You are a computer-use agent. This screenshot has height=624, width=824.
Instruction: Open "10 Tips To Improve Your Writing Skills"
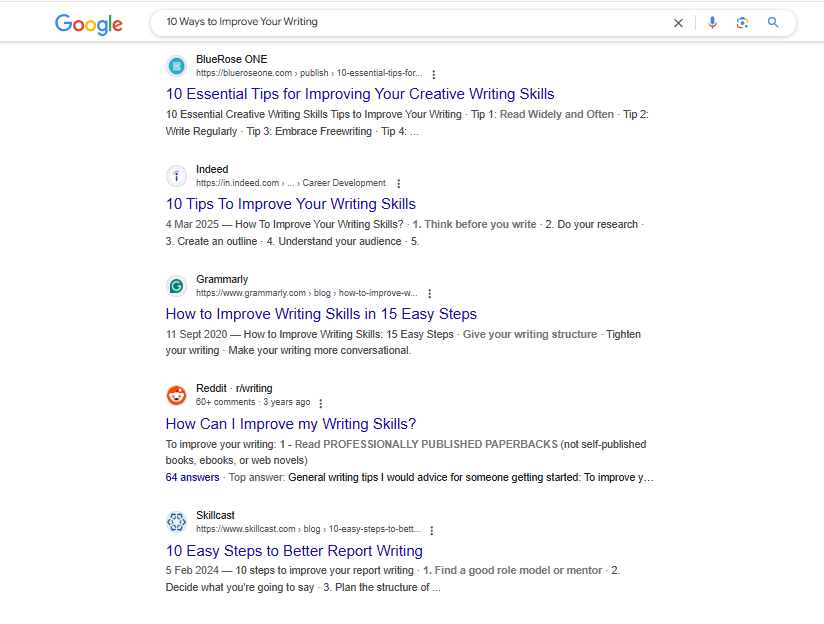click(290, 204)
